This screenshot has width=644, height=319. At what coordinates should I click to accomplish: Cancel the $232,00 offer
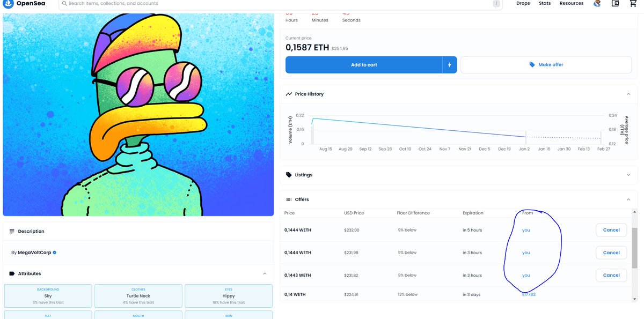[611, 230]
